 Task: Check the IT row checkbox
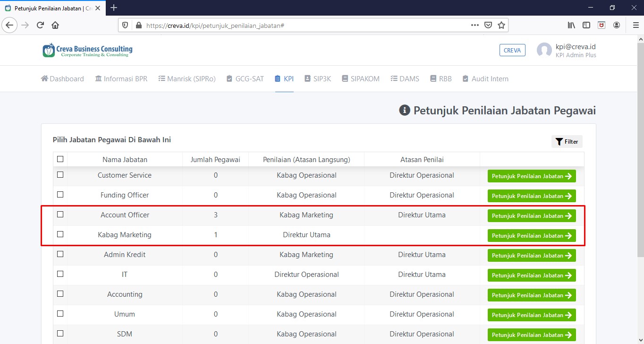point(60,274)
